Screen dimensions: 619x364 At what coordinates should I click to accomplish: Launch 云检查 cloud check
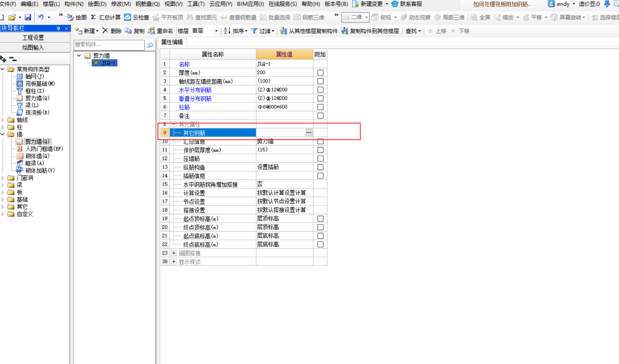coord(137,17)
